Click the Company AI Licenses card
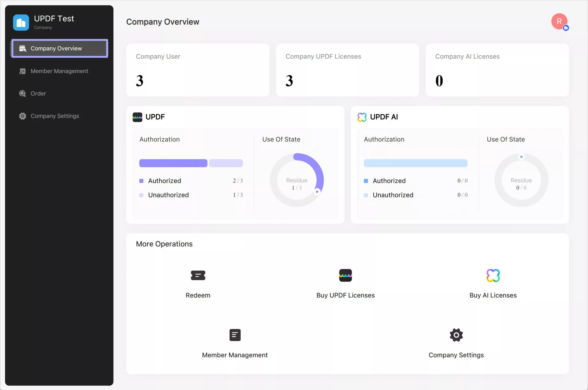The image size is (588, 390). point(497,70)
